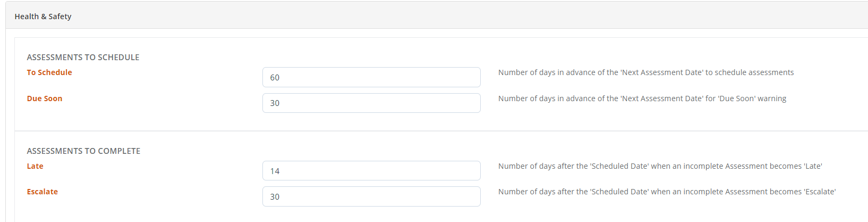This screenshot has width=868, height=222.
Task: Click the value 14 in Late field
Action: [275, 171]
